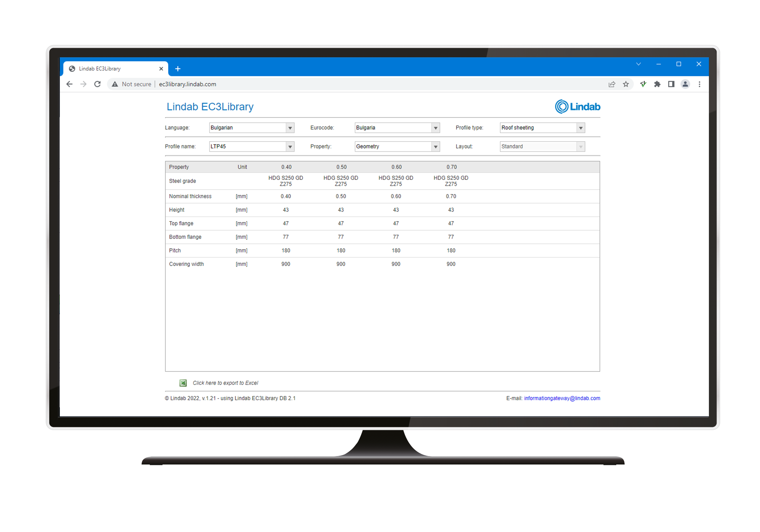Click the Not secure warning icon

[x=115, y=84]
